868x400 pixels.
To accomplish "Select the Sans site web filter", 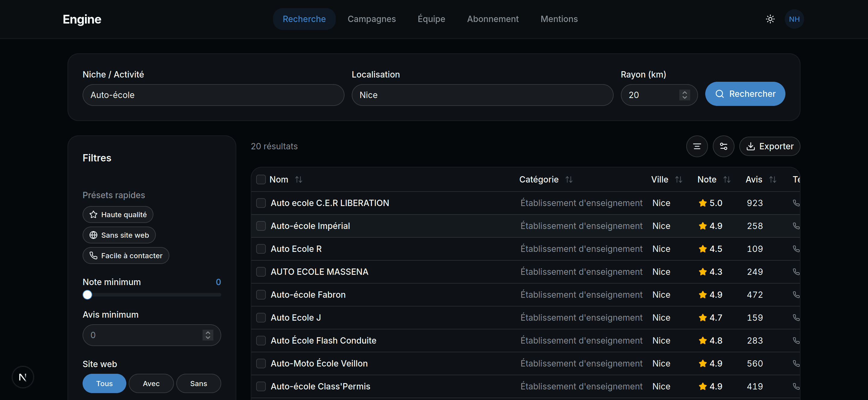I will tap(199, 383).
